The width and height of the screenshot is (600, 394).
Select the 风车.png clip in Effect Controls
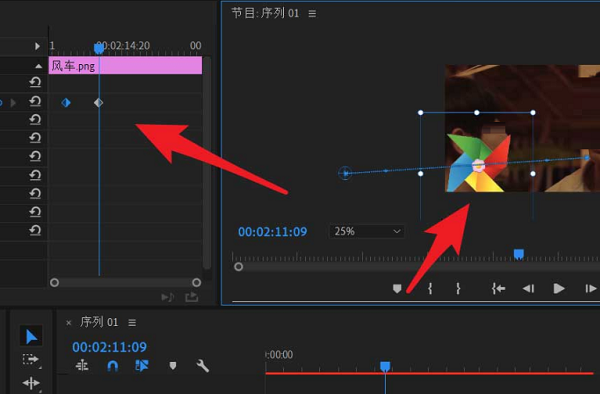click(x=125, y=65)
